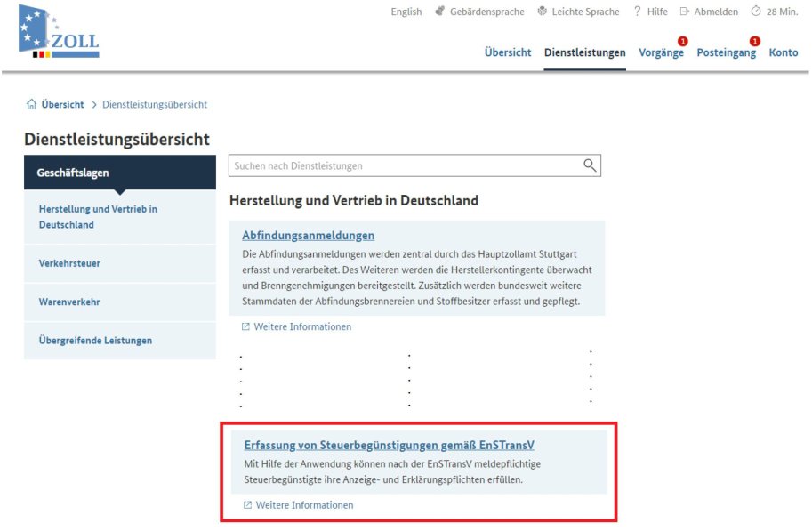The height and width of the screenshot is (531, 812).
Task: Open Vorgänge with notification badge
Action: point(661,52)
